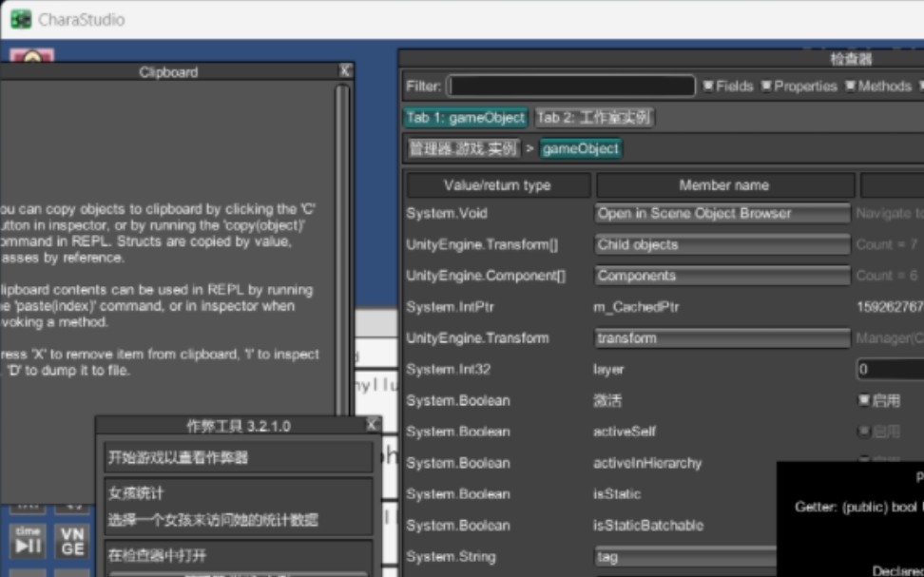
Task: Switch to Tab 2: 工作室实例
Action: 594,117
